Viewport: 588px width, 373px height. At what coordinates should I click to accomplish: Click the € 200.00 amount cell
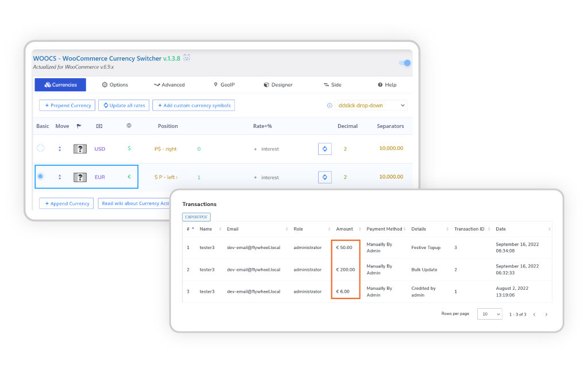tap(345, 270)
